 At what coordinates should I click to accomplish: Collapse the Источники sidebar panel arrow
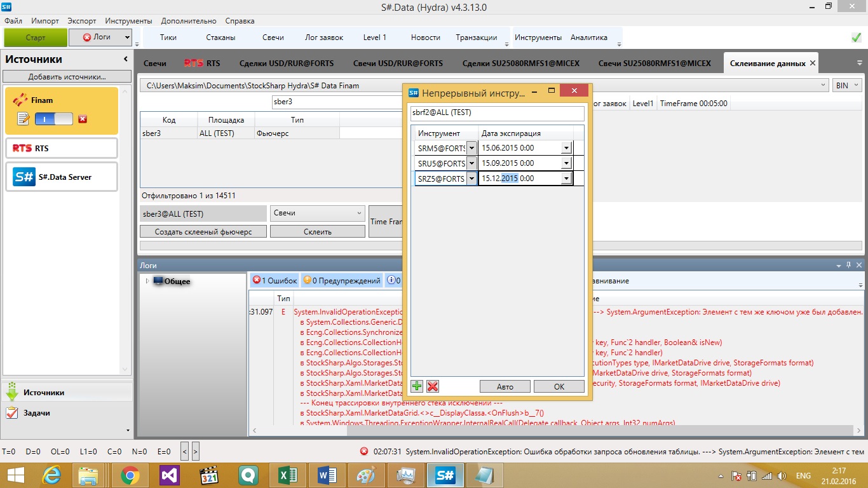tap(125, 59)
